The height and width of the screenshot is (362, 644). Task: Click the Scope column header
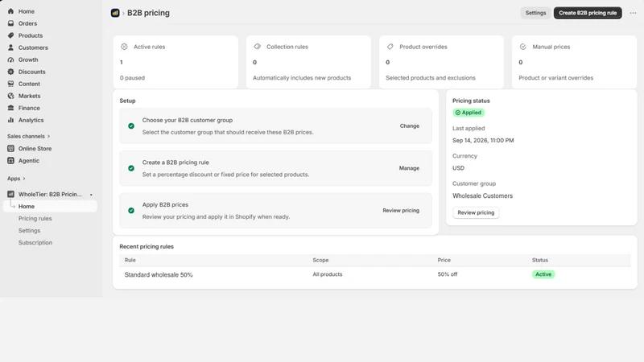[x=320, y=260]
